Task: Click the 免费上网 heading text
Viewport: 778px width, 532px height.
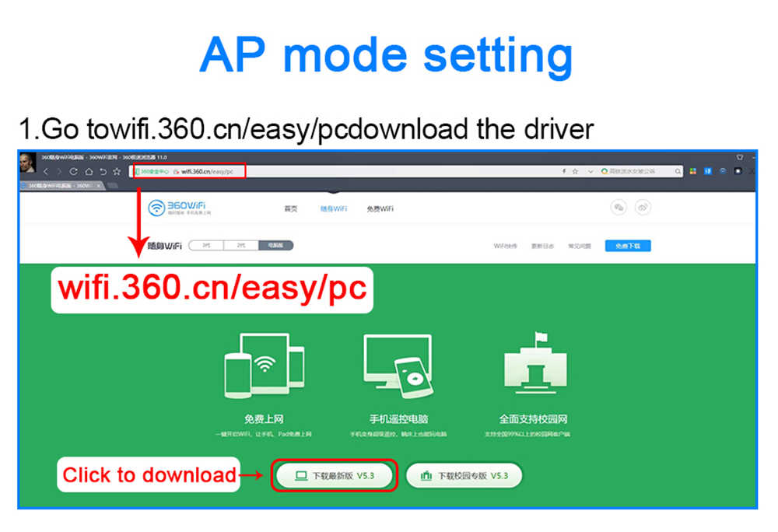Action: coord(264,419)
